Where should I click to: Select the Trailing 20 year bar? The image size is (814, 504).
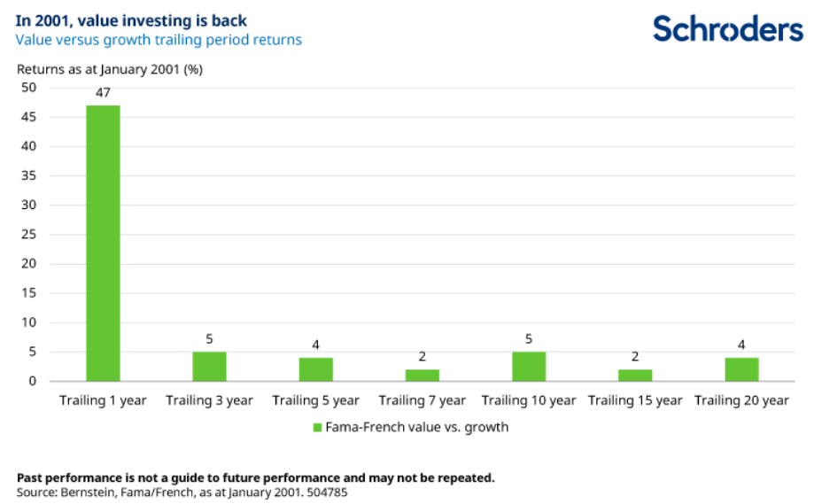741,369
